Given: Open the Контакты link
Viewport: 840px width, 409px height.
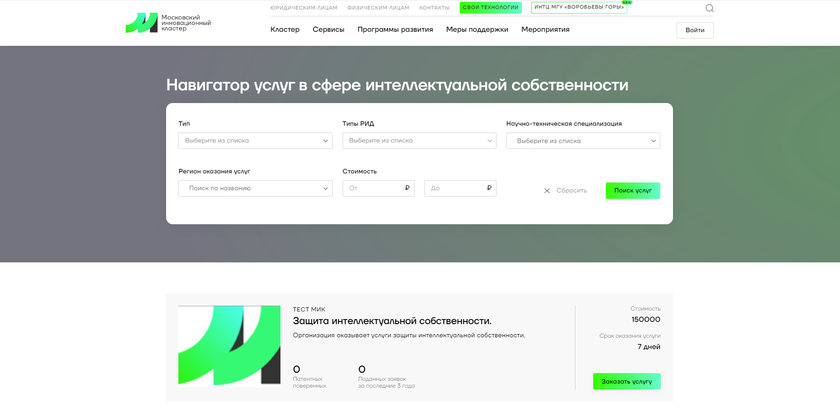Looking at the screenshot, I should [434, 8].
